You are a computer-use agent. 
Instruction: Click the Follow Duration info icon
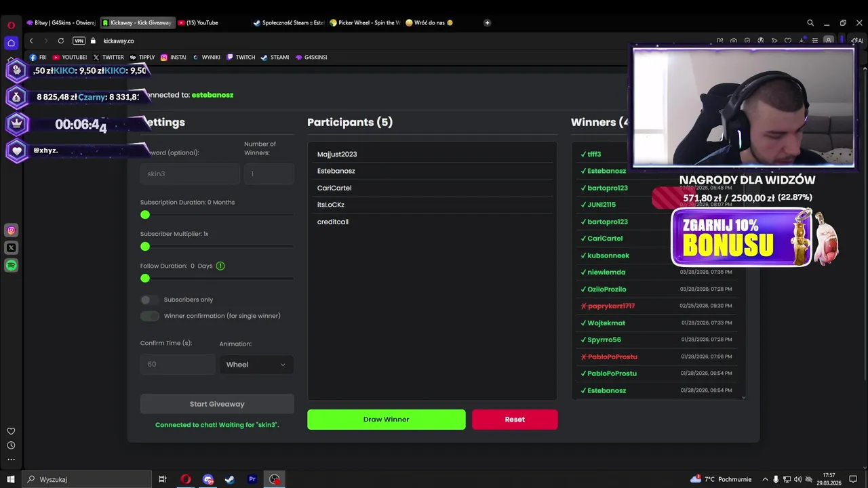click(220, 266)
